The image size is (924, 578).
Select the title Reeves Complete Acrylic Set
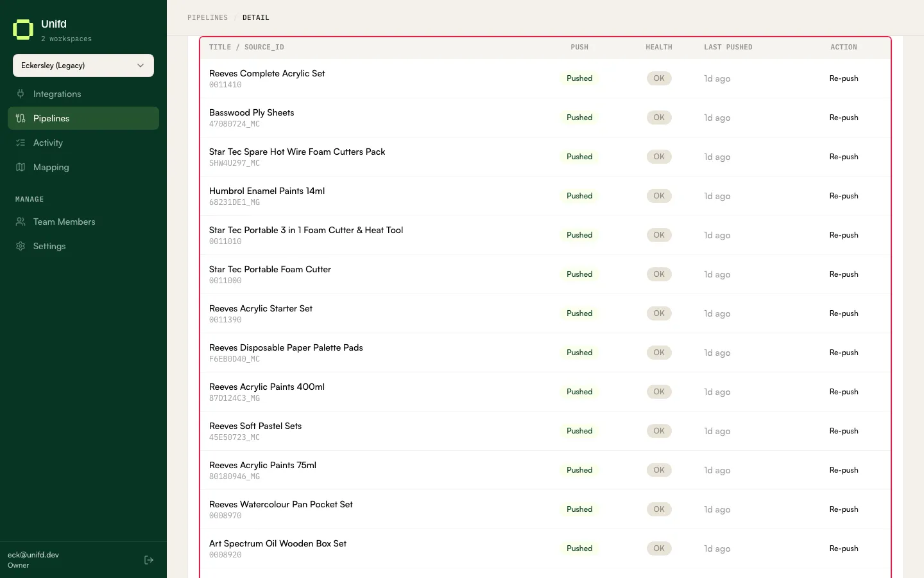tap(267, 73)
